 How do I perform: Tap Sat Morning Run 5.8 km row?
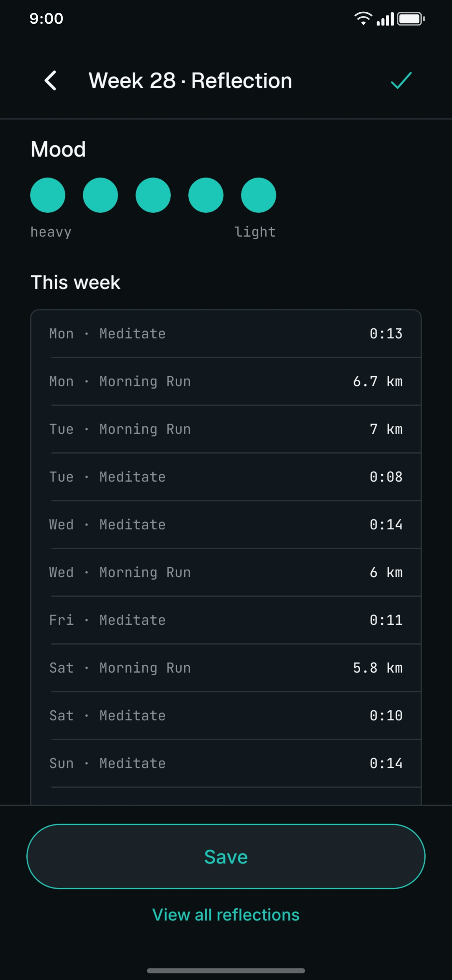[x=226, y=668]
